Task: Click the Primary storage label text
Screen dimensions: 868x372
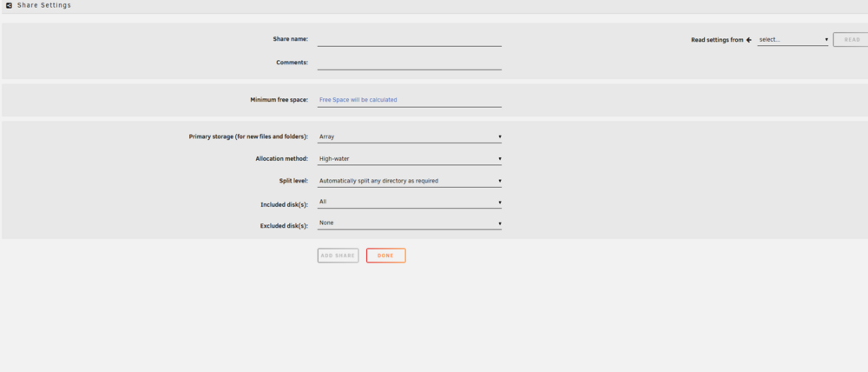Action: click(248, 136)
